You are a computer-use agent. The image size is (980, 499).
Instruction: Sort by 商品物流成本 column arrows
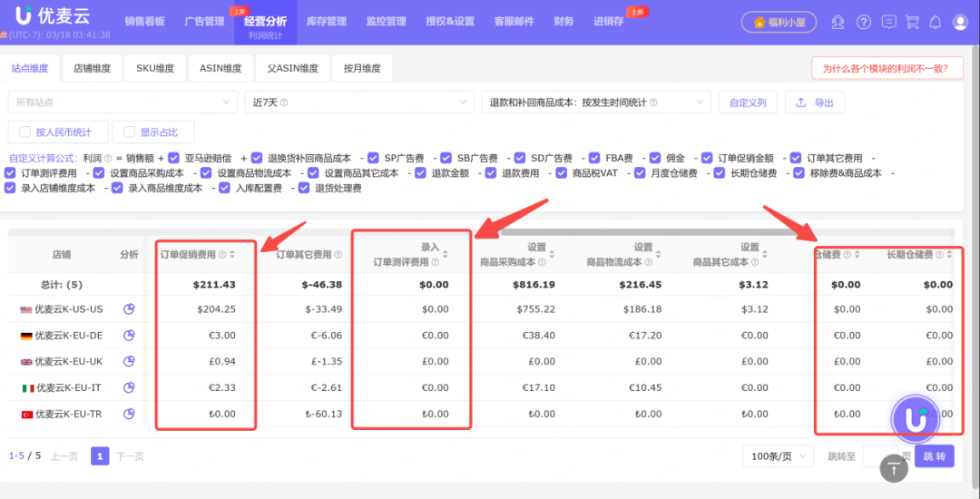(659, 254)
